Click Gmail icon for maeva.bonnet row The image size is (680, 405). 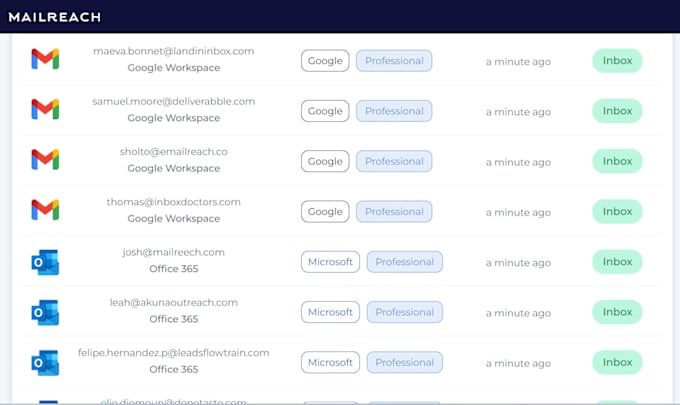tap(45, 59)
